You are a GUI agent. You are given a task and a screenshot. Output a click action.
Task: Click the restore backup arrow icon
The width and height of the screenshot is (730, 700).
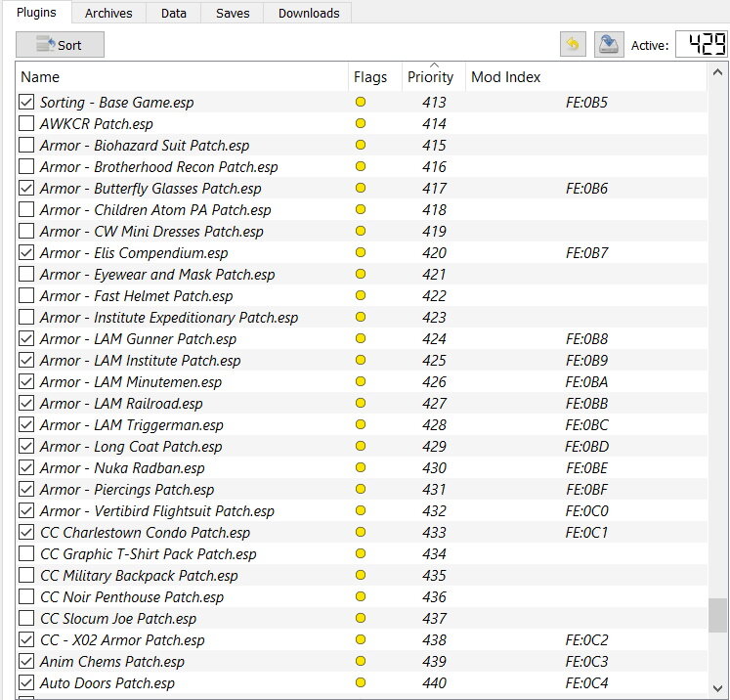(573, 45)
